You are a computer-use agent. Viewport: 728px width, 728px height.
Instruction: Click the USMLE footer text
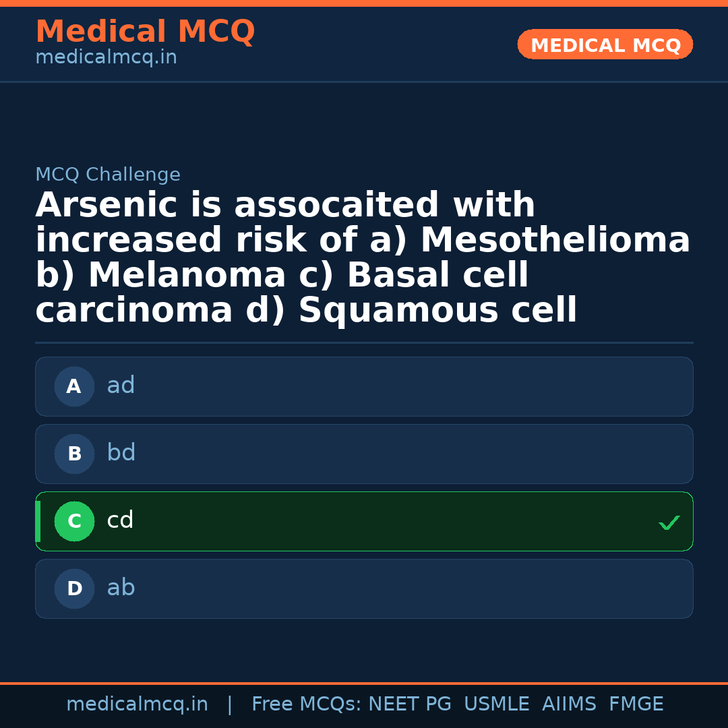(496, 704)
